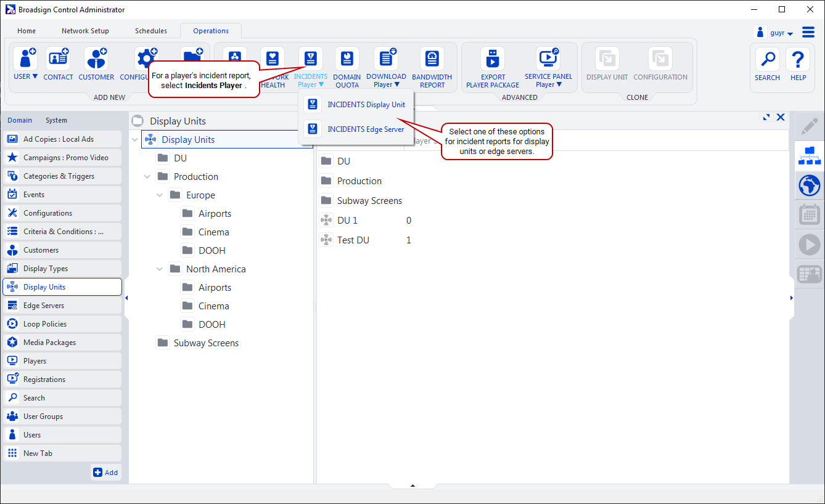Choose INCIDENTS Display Unit menu item
825x504 pixels.
pos(356,105)
